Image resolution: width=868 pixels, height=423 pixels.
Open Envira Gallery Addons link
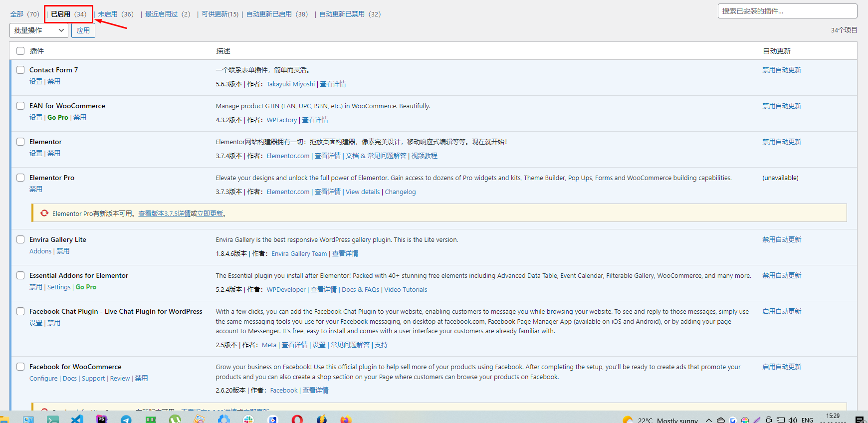coord(40,251)
